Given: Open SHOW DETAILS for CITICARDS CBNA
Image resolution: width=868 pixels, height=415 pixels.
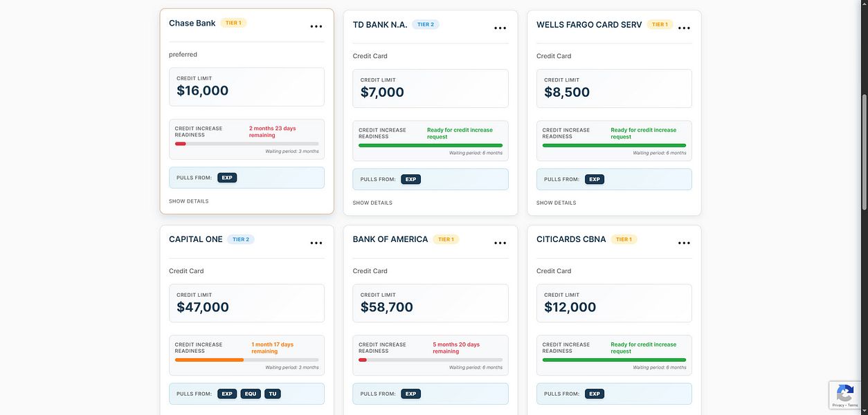Looking at the screenshot, I should pyautogui.click(x=555, y=414).
